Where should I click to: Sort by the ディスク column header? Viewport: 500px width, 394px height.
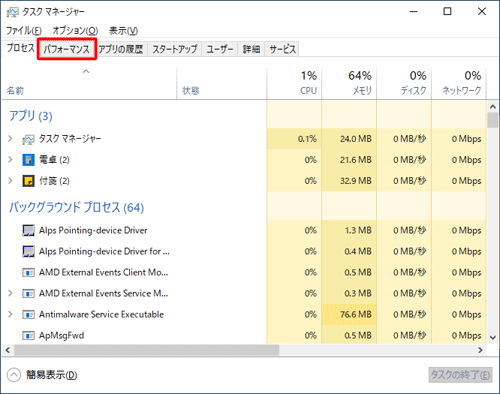404,84
